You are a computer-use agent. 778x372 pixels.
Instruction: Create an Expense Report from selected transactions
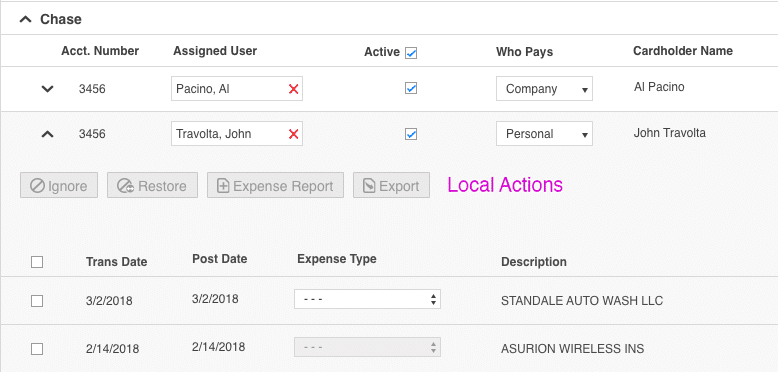[275, 186]
